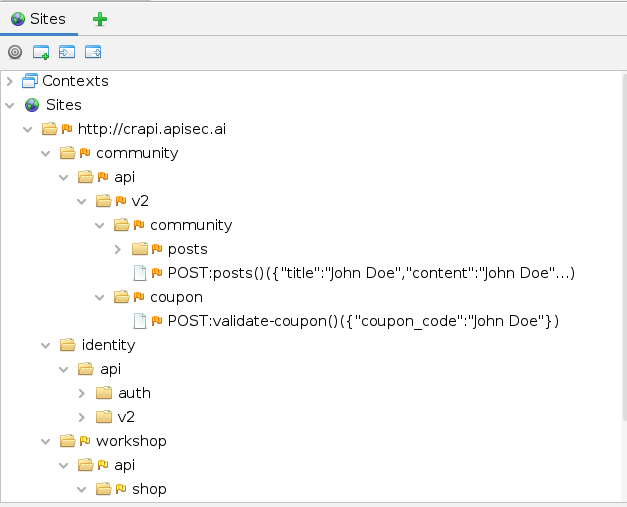This screenshot has height=507, width=627.
Task: Collapse the workshop folder node
Action: pos(46,441)
